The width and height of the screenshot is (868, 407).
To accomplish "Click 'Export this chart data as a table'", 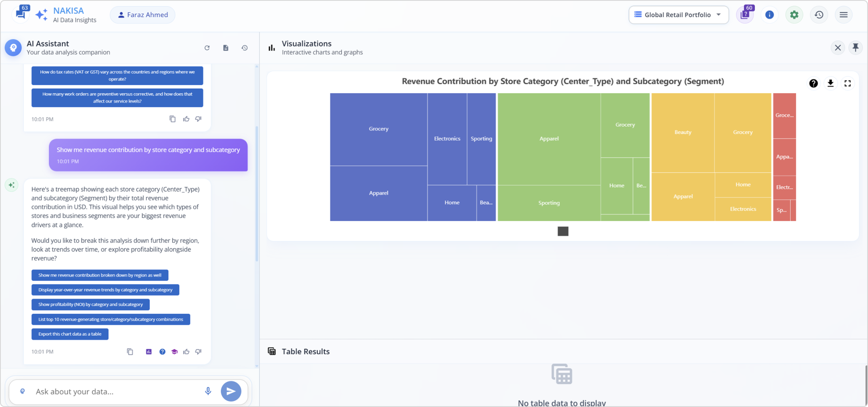I will tap(70, 334).
